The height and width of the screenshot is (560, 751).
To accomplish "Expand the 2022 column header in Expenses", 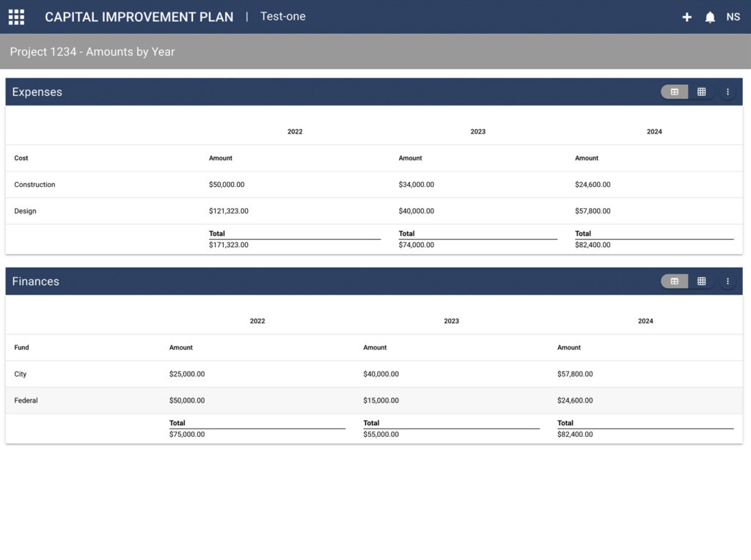I will [x=295, y=131].
